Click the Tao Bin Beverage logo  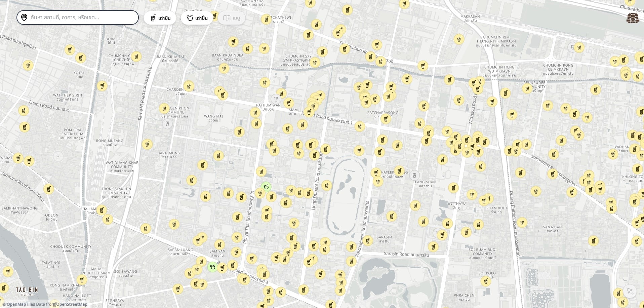27,291
